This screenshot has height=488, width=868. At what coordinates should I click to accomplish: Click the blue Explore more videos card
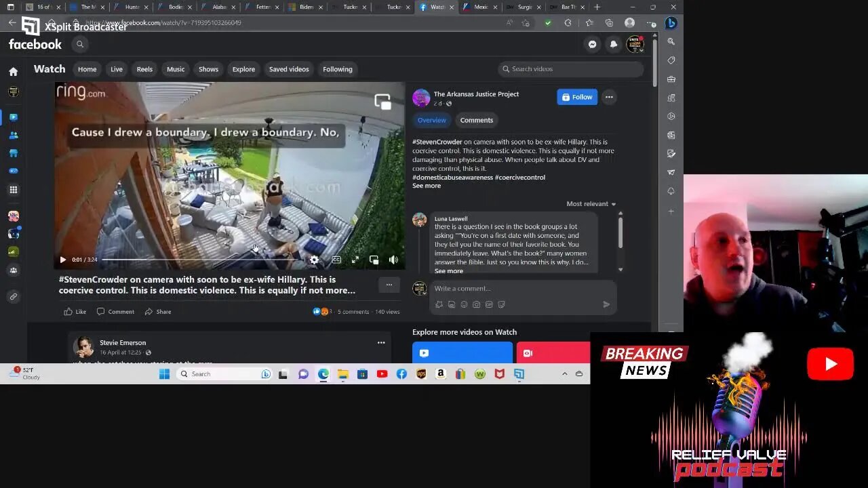tap(462, 352)
